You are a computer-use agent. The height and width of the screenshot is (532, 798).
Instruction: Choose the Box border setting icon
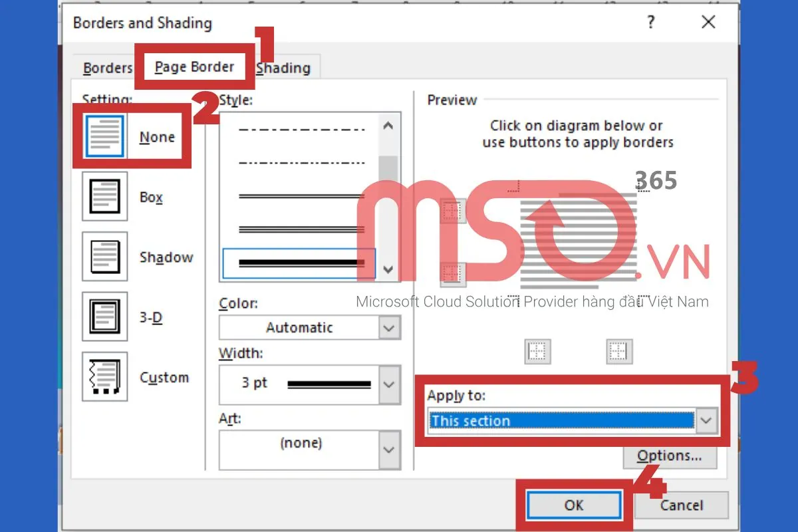click(104, 197)
